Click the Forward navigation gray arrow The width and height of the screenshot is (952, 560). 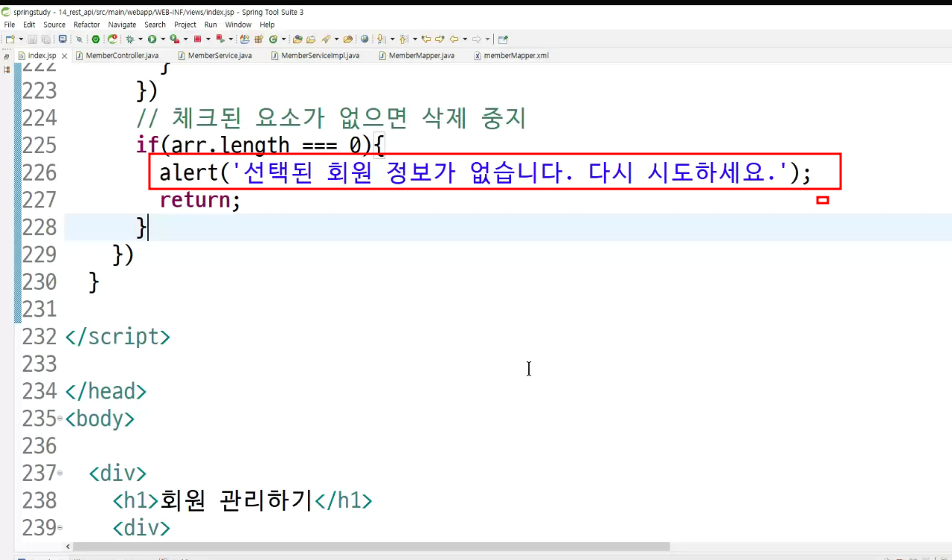(476, 39)
